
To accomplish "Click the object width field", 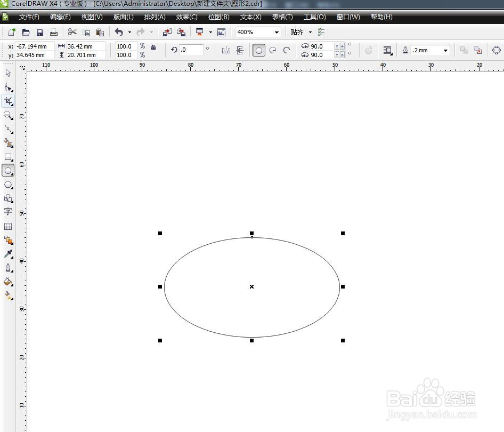I will click(x=86, y=46).
